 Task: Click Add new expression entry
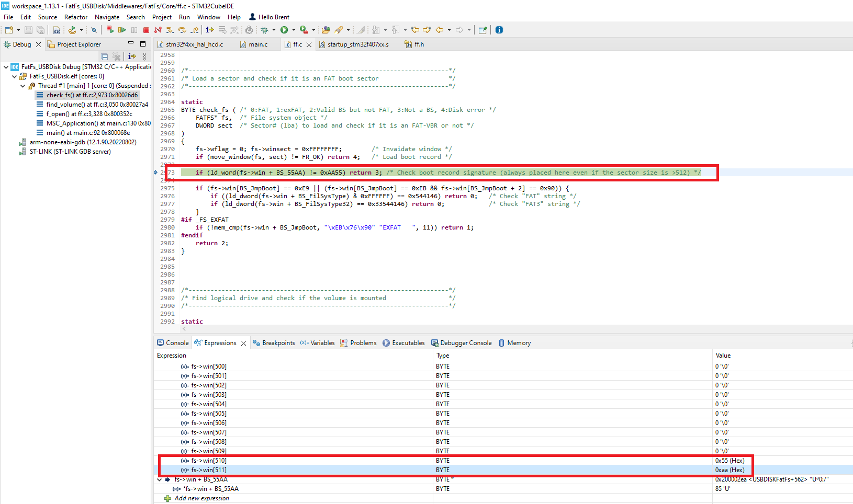[x=201, y=498]
